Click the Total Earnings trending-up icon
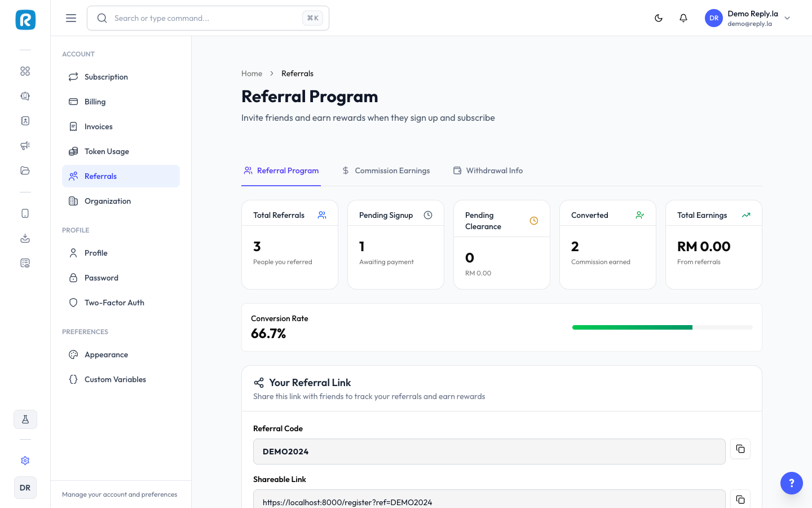 coord(746,215)
